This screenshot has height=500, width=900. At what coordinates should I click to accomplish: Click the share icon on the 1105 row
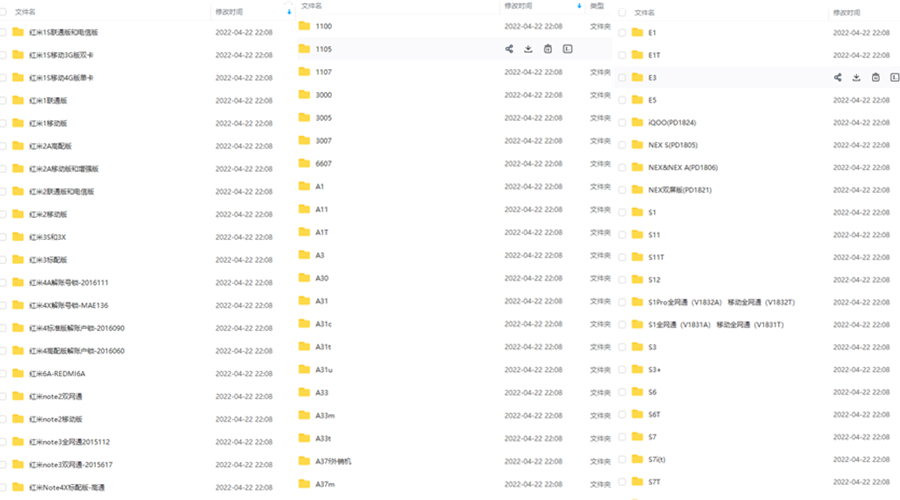pyautogui.click(x=509, y=49)
